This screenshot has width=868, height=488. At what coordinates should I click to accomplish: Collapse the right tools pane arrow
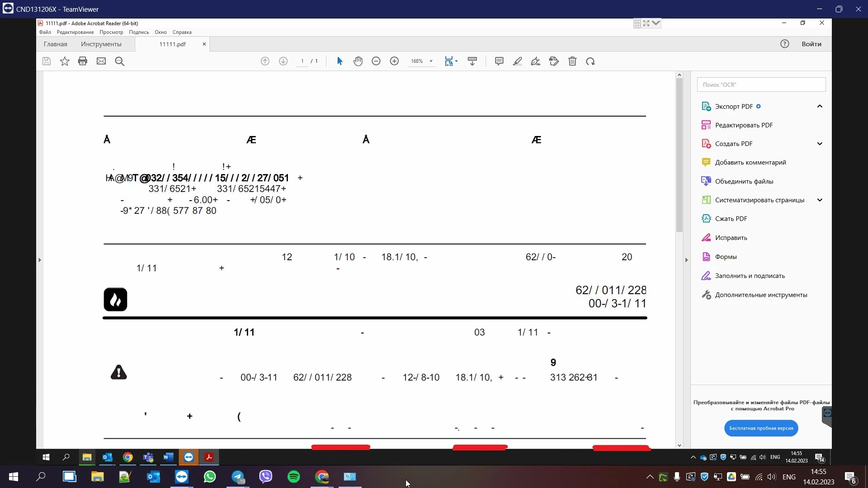click(x=686, y=260)
